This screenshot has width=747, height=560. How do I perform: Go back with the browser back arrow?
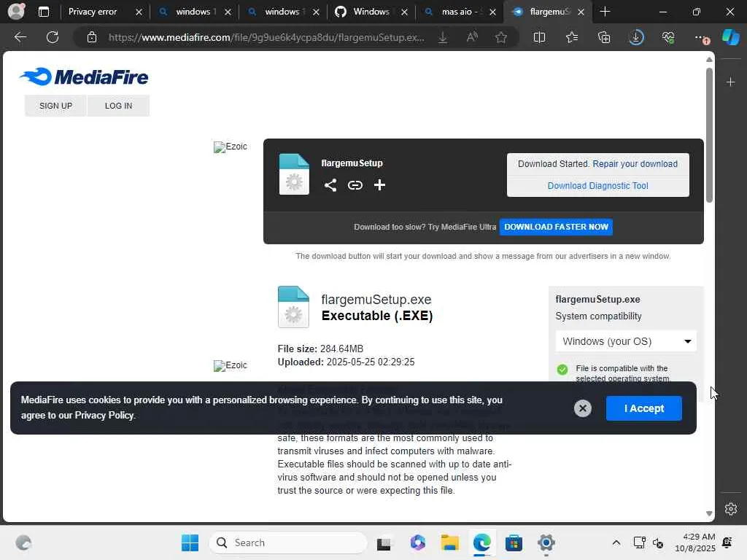20,37
